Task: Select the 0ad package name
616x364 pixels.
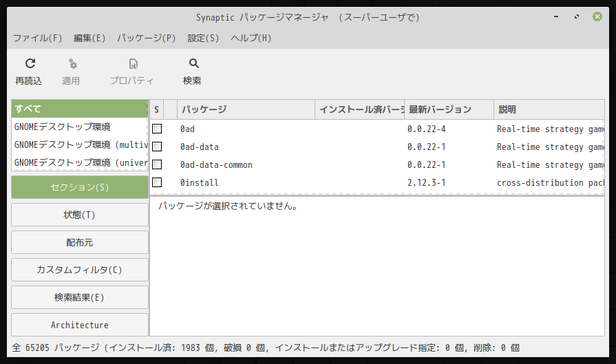Action: click(x=187, y=129)
